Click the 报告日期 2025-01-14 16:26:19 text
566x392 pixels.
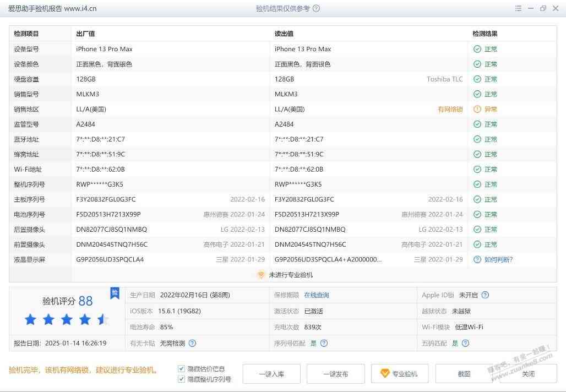(x=60, y=343)
